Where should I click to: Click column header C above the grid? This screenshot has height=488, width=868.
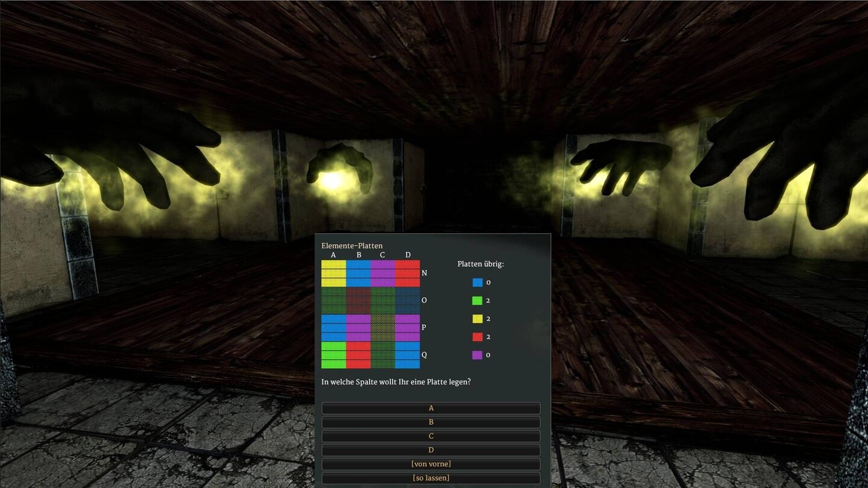(383, 255)
